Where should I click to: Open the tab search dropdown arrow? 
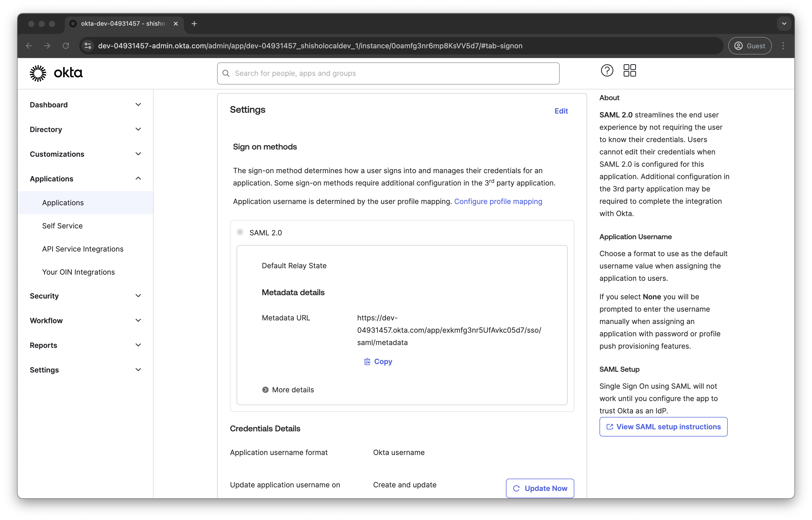pyautogui.click(x=784, y=24)
